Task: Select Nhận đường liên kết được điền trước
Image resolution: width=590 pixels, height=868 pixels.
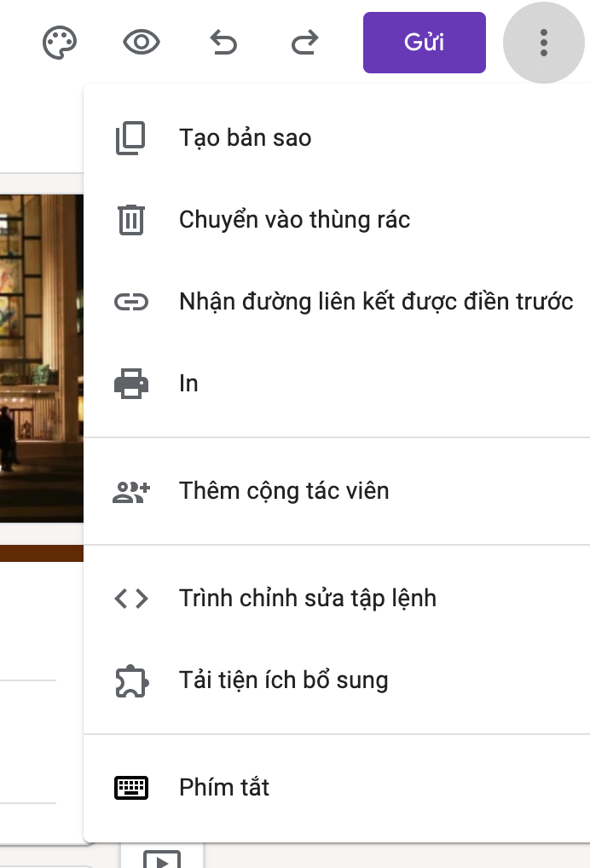Action: (x=375, y=302)
